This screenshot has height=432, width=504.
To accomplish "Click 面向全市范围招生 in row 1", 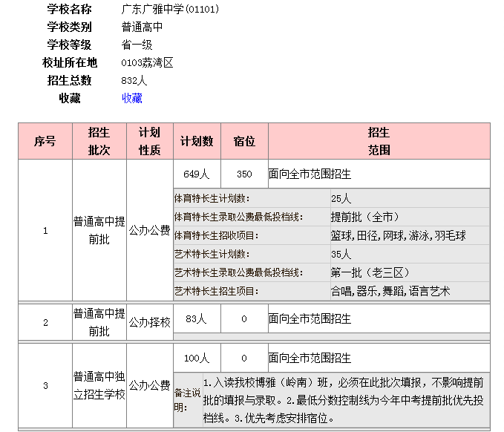I will click(310, 174).
